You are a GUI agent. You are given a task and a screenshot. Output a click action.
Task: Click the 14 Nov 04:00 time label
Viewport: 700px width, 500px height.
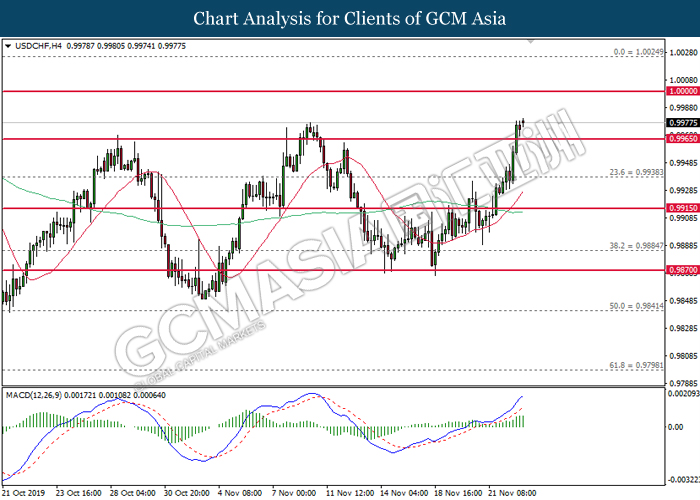coord(404,493)
